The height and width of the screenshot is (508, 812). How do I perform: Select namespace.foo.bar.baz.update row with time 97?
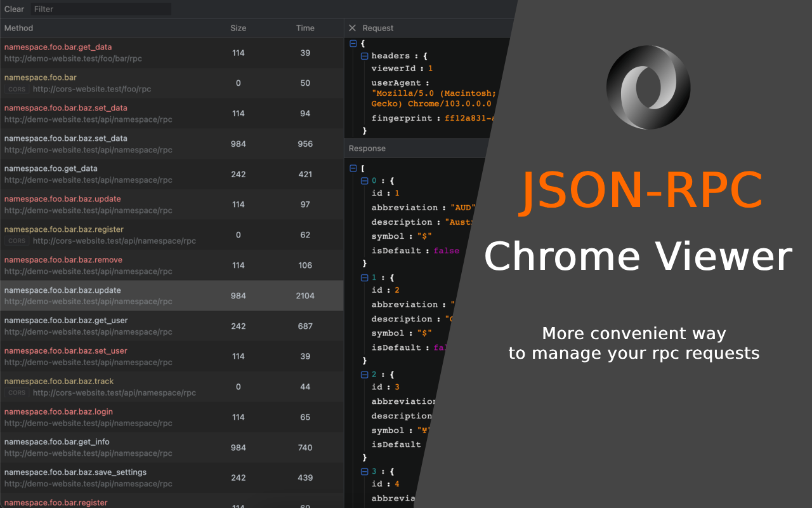[x=172, y=204]
